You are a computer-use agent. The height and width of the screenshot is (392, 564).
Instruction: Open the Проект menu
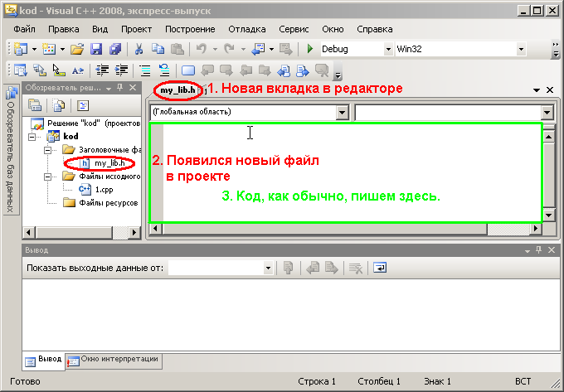click(x=136, y=29)
